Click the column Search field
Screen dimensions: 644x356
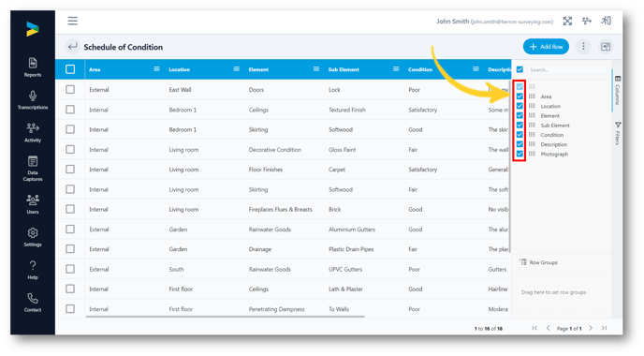click(567, 70)
